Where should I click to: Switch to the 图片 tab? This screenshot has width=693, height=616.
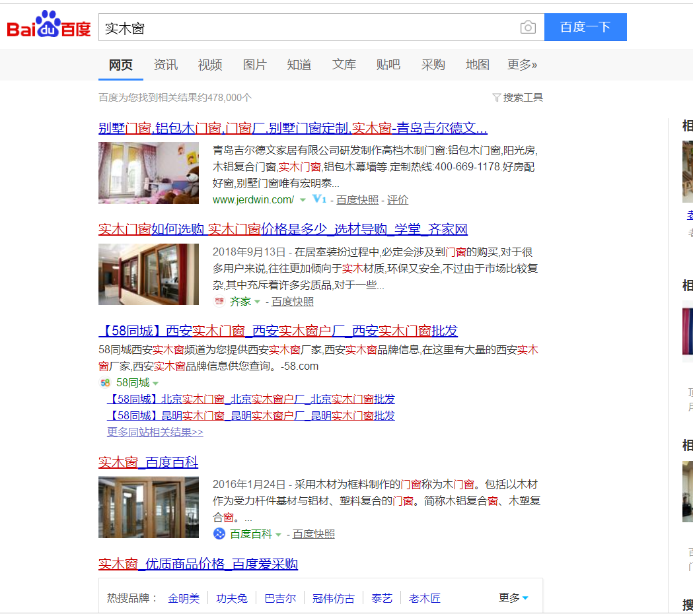[x=254, y=65]
